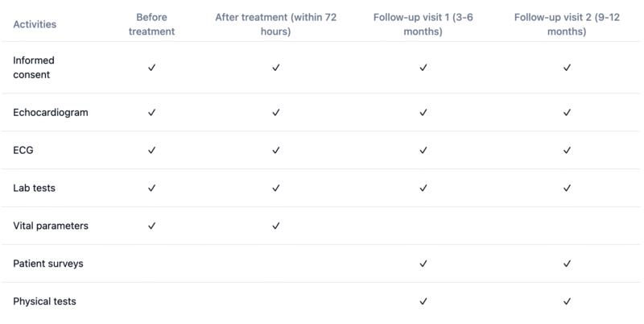
Task: Click ECG checkmark under Before treatment
Action: tap(151, 150)
